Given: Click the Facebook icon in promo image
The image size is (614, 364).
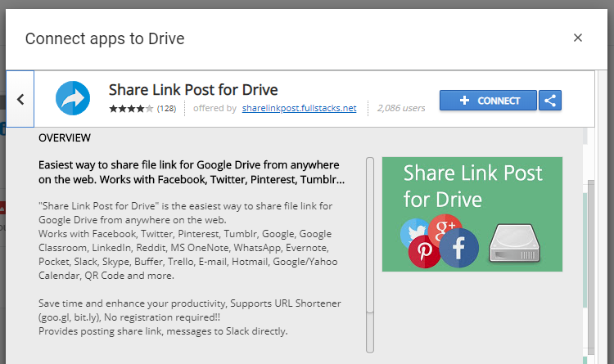Looking at the screenshot, I should click(x=458, y=247).
